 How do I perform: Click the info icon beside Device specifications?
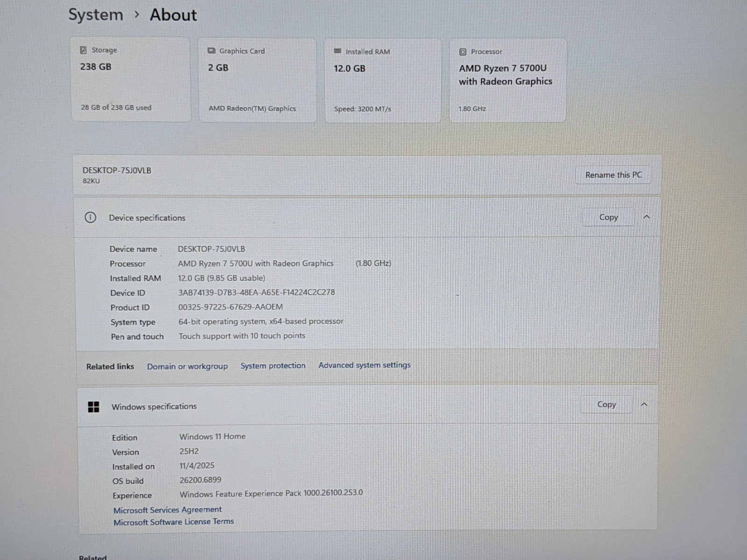(x=91, y=217)
